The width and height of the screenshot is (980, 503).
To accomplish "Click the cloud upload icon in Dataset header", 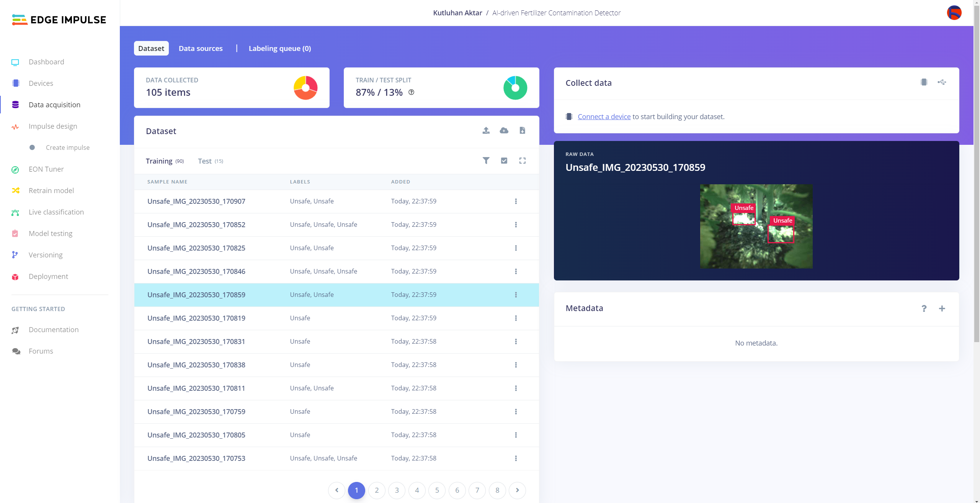I will [x=504, y=131].
